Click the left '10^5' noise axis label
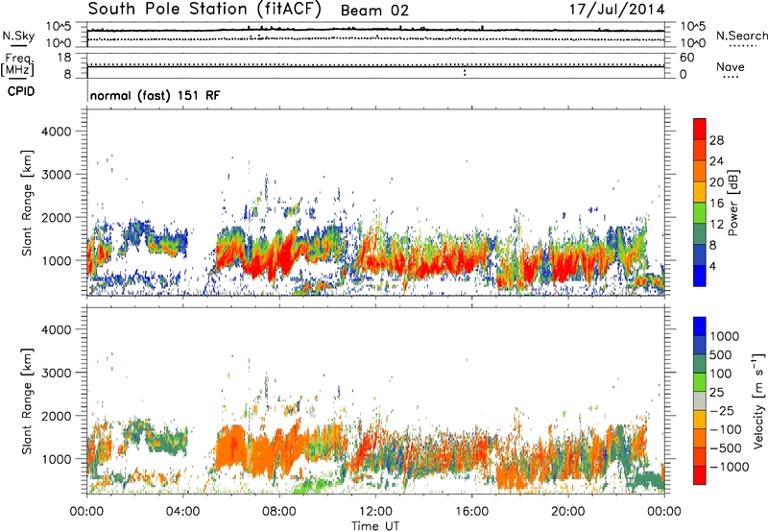 [59, 26]
